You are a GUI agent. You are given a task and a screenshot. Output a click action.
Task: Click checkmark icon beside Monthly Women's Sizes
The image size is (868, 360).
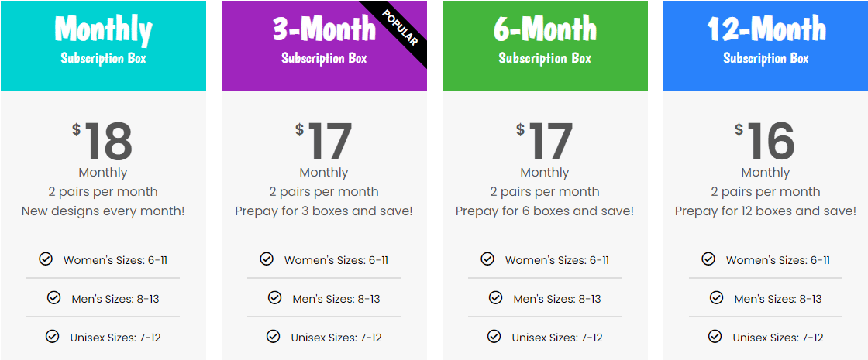coord(46,259)
